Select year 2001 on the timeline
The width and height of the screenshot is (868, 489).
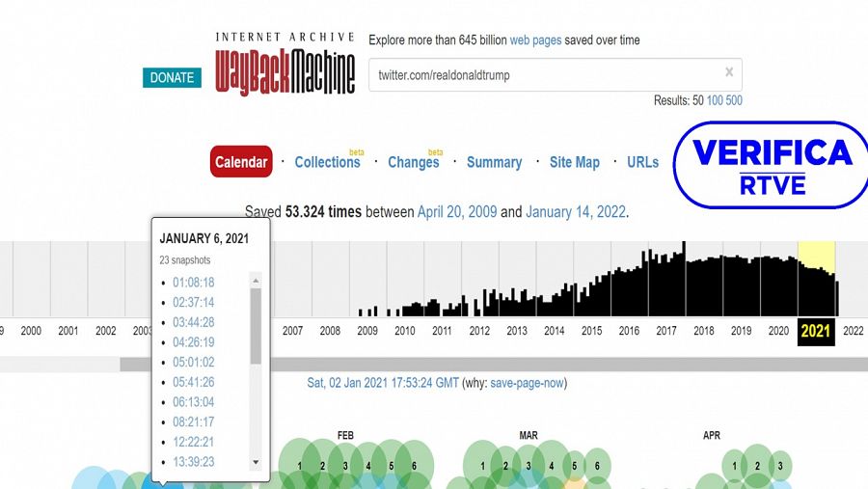pyautogui.click(x=68, y=331)
